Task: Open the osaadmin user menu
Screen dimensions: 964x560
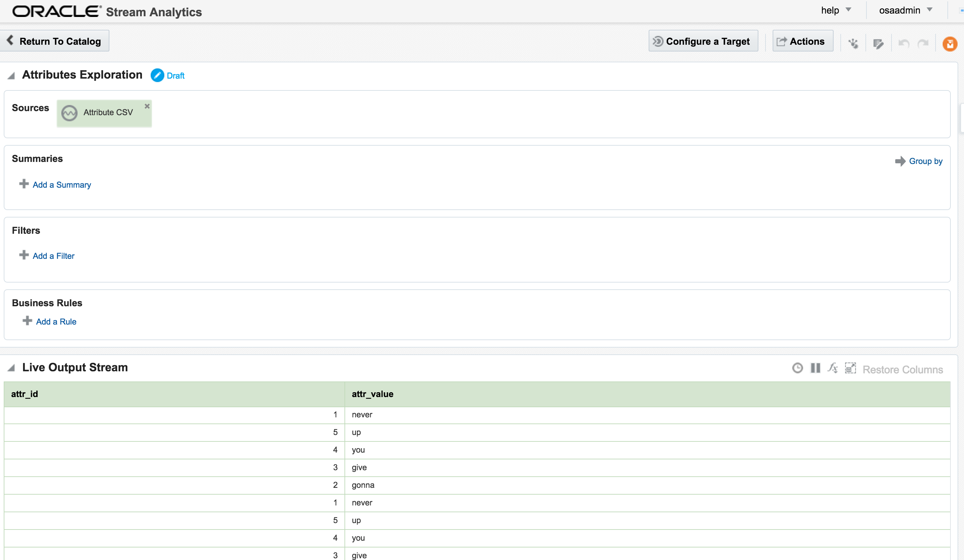Action: 905,10
